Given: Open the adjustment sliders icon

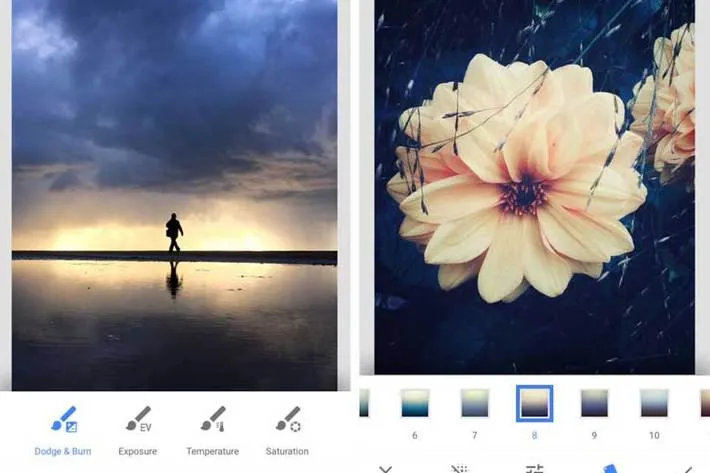Looking at the screenshot, I should point(535,469).
